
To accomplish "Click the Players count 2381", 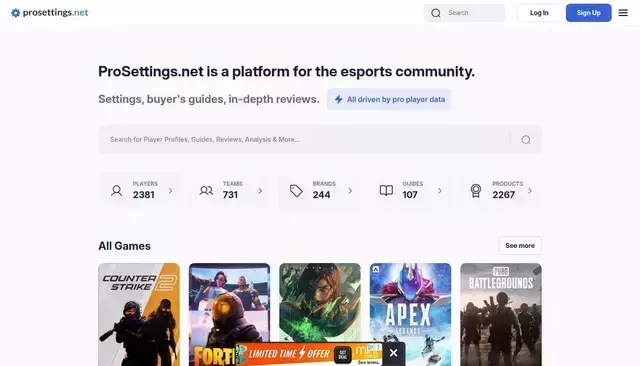I will tap(144, 195).
